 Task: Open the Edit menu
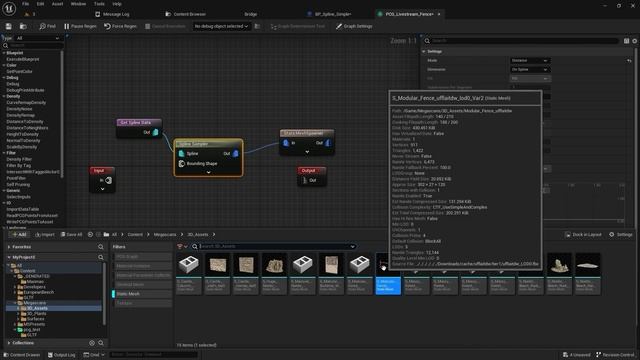(40, 4)
